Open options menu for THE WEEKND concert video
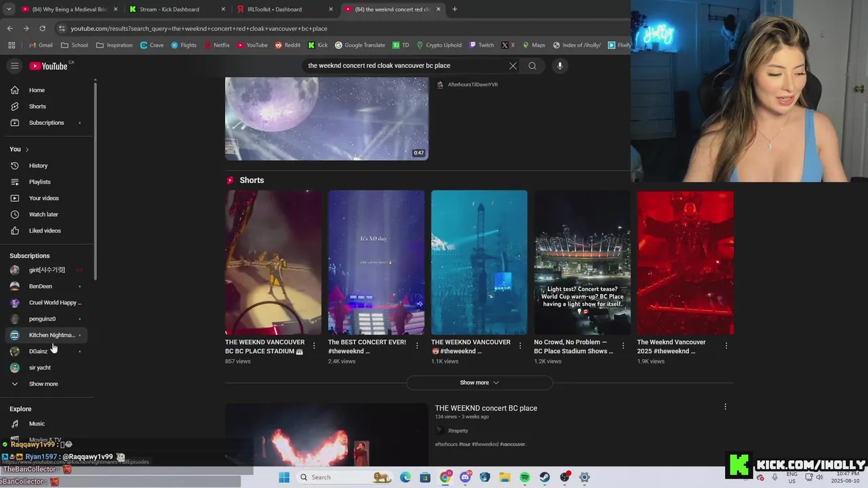This screenshot has width=868, height=488. pyautogui.click(x=725, y=407)
